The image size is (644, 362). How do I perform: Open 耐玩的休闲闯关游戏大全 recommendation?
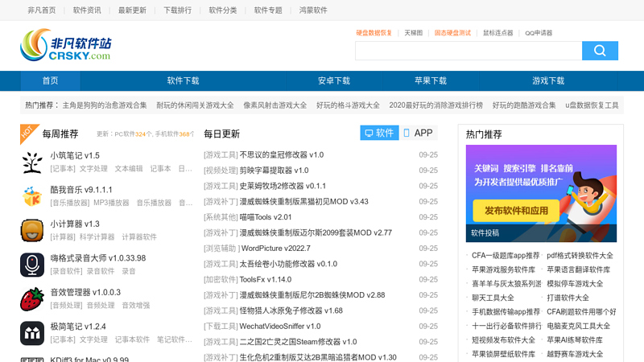point(195,105)
